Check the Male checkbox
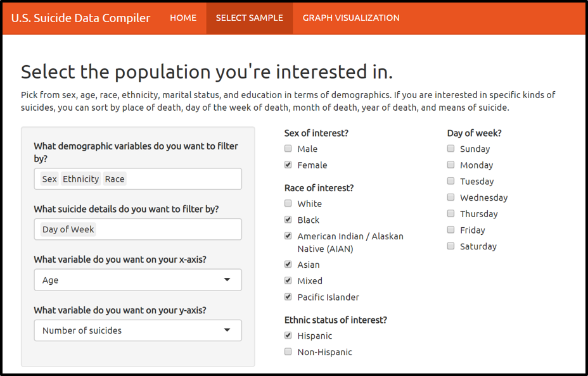 pos(288,149)
